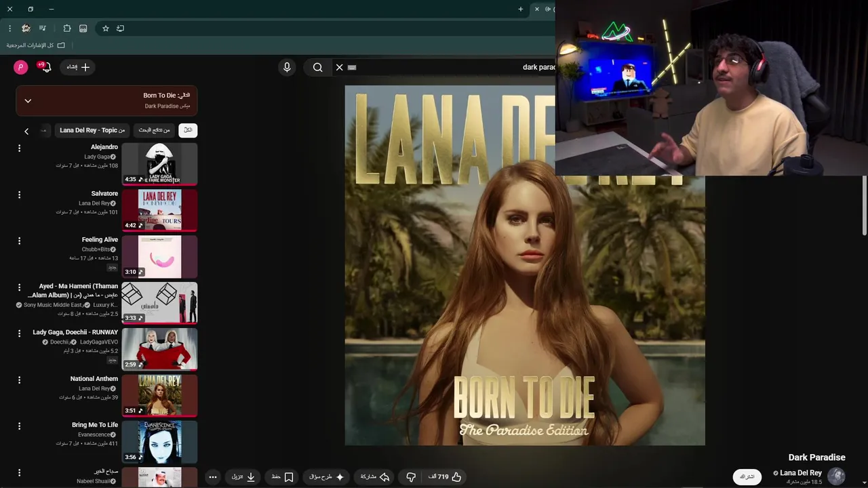The height and width of the screenshot is (488, 868).
Task: Open options menu for Nabeel Shuail video
Action: 19,472
